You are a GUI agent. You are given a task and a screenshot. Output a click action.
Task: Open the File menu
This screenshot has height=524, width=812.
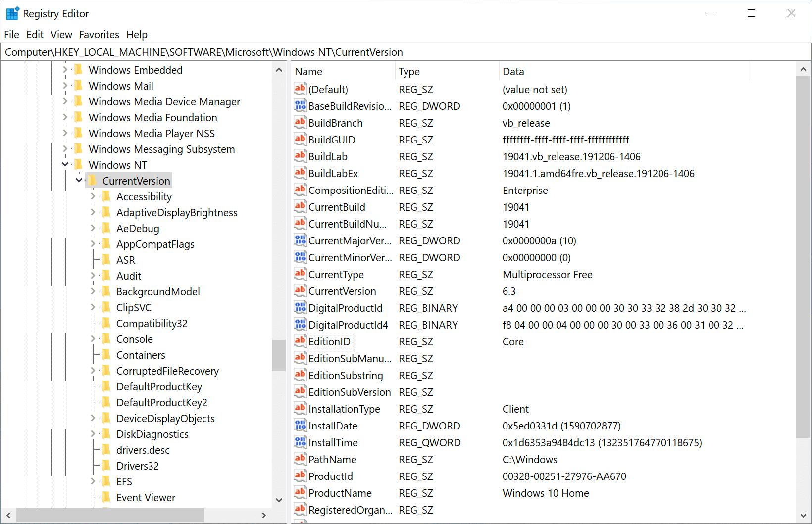tap(11, 35)
